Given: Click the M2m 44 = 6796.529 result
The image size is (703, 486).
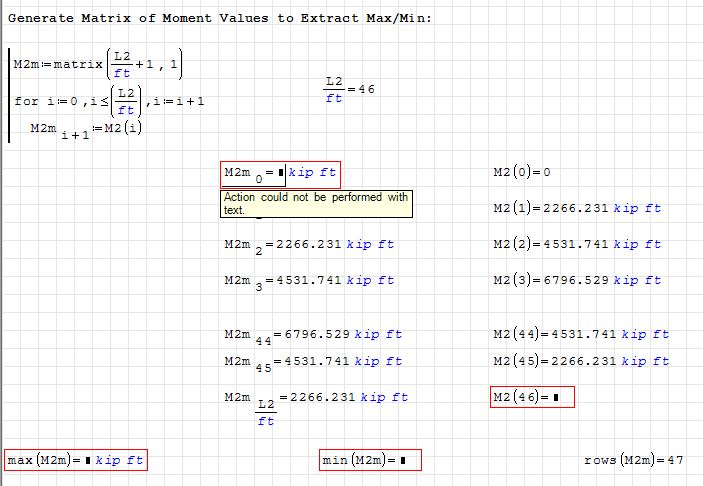Looking at the screenshot, I should click(x=313, y=336).
